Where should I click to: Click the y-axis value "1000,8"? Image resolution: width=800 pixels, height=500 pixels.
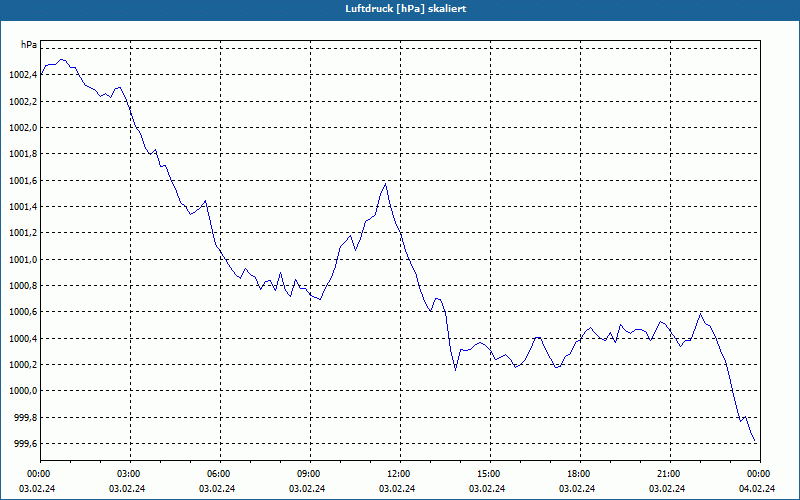click(23, 286)
